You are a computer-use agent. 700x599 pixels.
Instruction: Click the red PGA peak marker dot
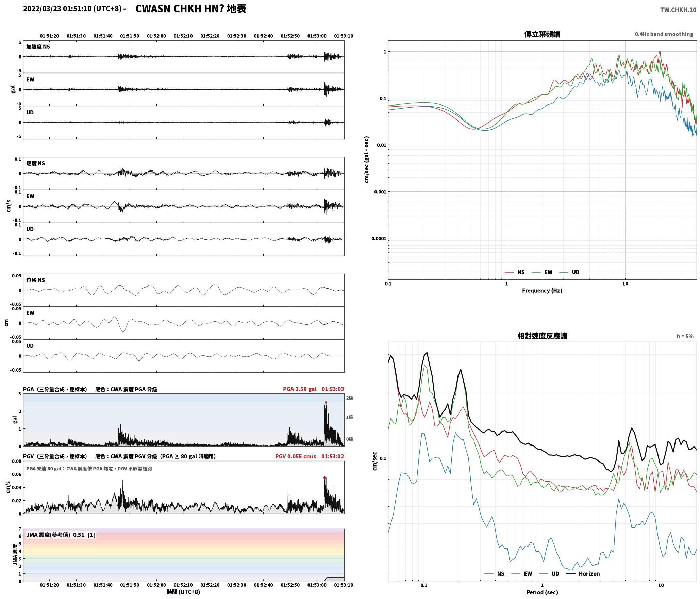(326, 402)
